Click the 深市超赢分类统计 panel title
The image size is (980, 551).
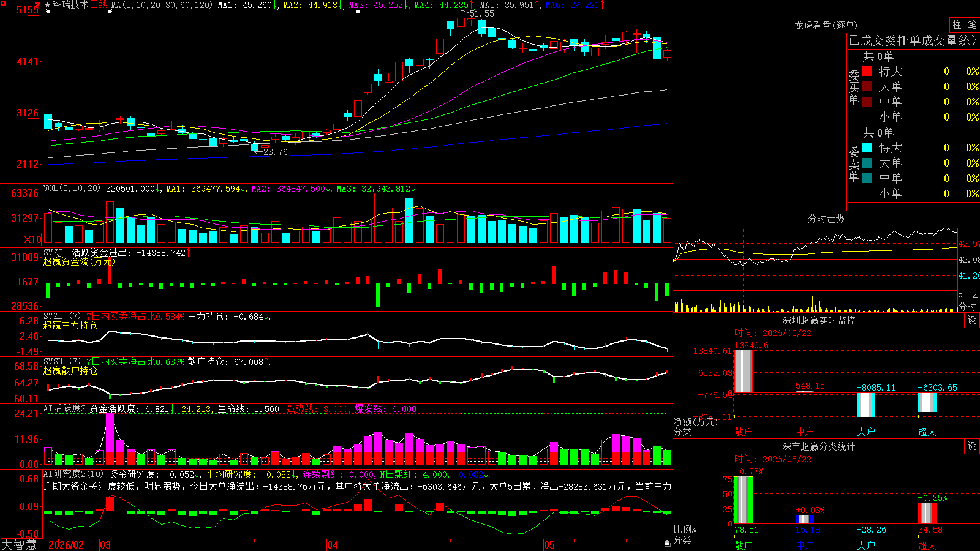pyautogui.click(x=818, y=446)
